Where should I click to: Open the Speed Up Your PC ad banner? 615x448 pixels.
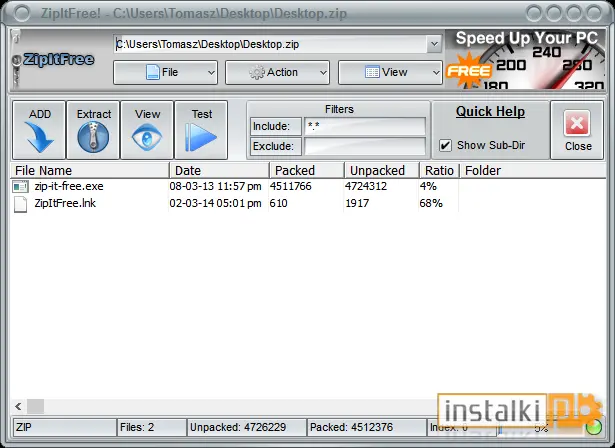pos(526,60)
